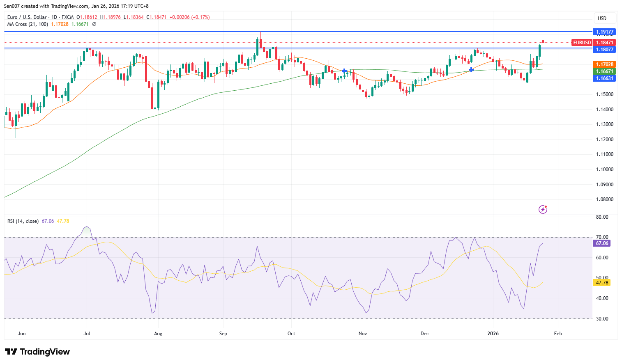Click the TradingView logo at bottom left
The width and height of the screenshot is (622, 364).
coord(37,352)
